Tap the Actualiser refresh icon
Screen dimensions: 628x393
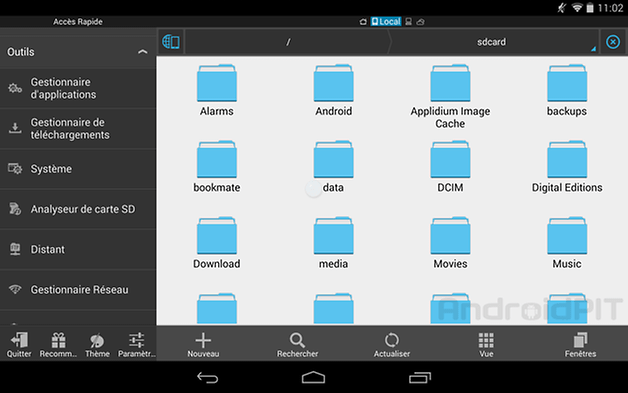click(x=392, y=340)
